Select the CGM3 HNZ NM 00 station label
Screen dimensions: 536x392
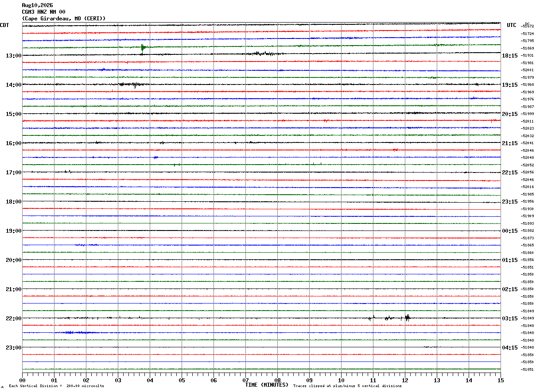pyautogui.click(x=43, y=12)
